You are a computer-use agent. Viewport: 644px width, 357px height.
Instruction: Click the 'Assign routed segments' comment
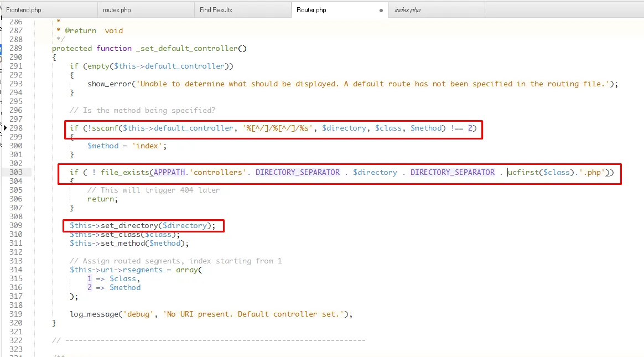point(176,261)
